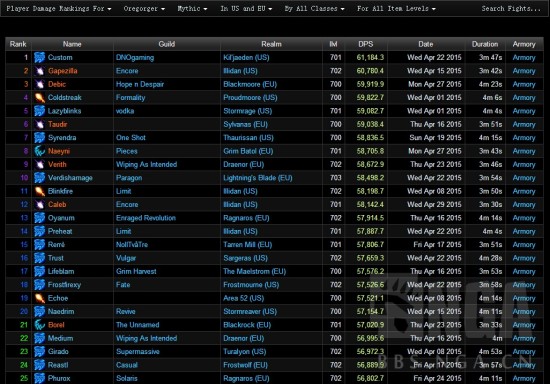Open the Oregorger boss dropdown
The height and width of the screenshot is (384, 550).
[144, 8]
